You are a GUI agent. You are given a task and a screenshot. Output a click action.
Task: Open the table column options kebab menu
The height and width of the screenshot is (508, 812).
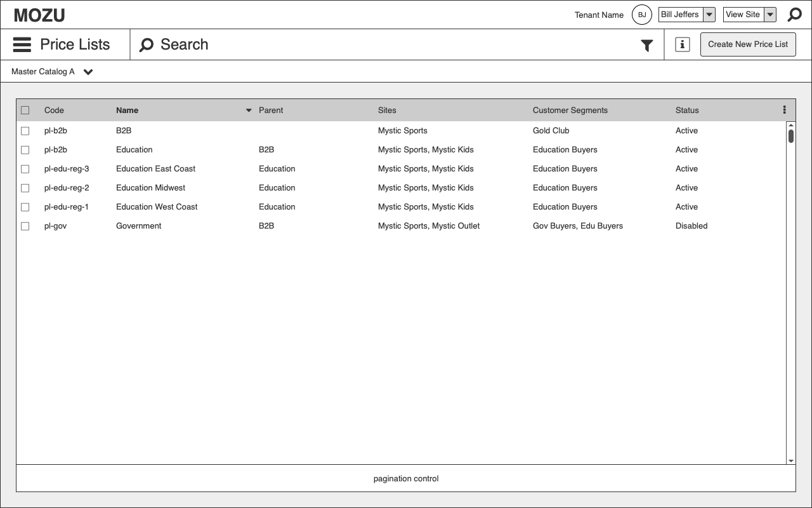785,110
